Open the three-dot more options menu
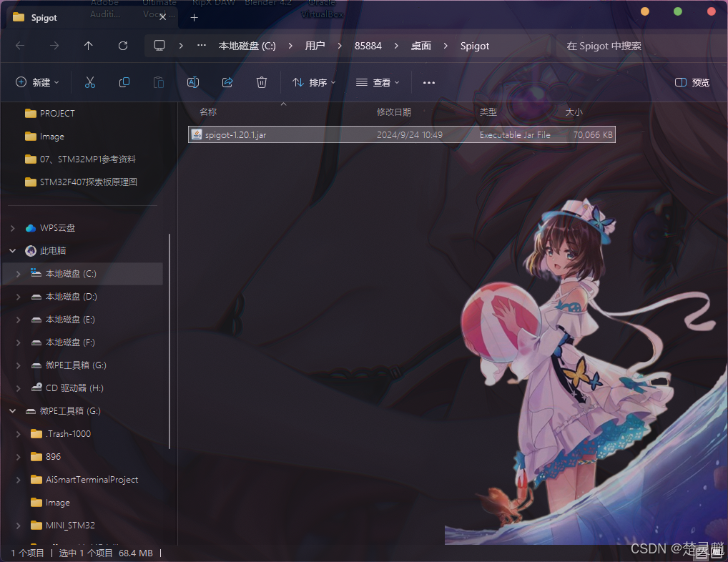 point(429,83)
